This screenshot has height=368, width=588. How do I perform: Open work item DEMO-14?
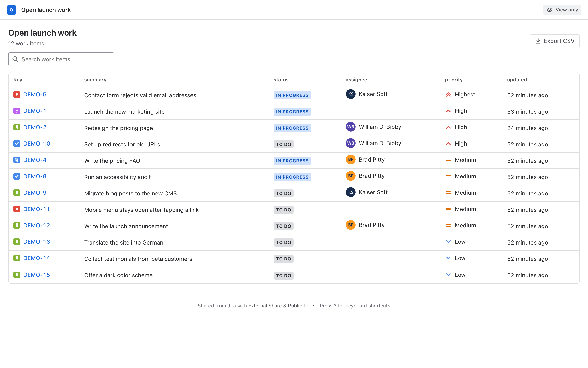[37, 258]
